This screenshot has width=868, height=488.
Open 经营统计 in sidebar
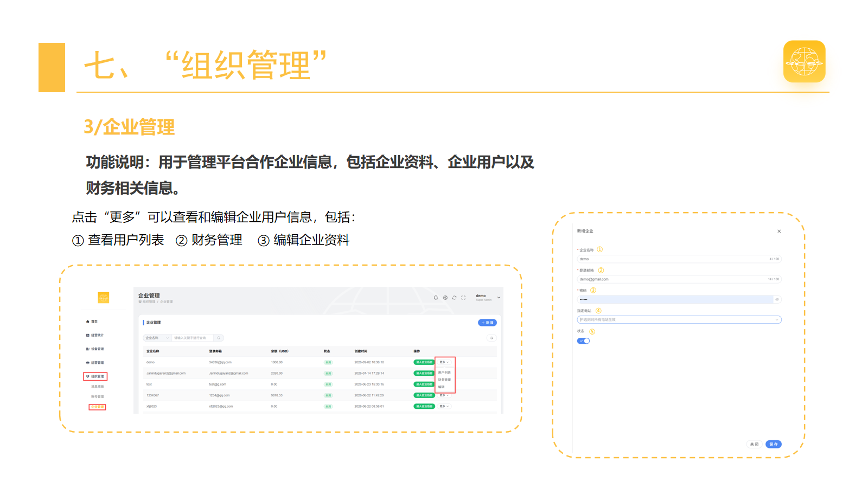pos(95,335)
